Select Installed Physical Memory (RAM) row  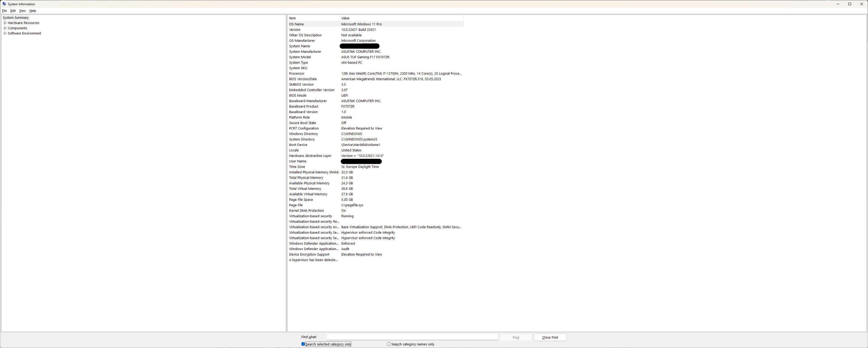(x=376, y=172)
